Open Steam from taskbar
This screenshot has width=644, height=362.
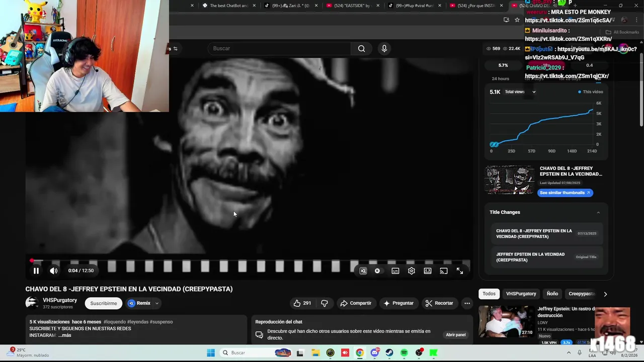coord(389,353)
